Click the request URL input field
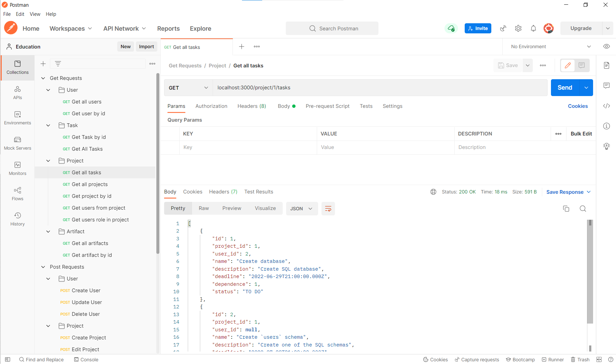616x364 pixels. pyautogui.click(x=337, y=88)
